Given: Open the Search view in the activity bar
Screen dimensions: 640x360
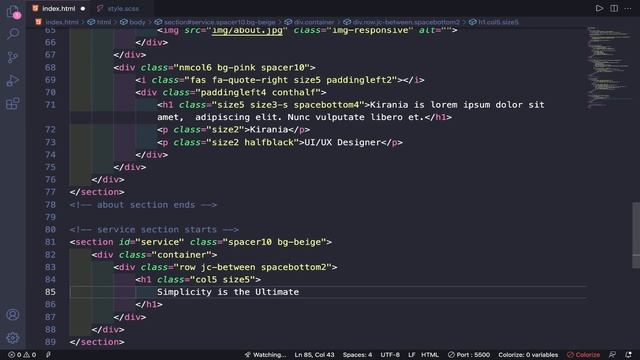Looking at the screenshot, I should [x=13, y=34].
